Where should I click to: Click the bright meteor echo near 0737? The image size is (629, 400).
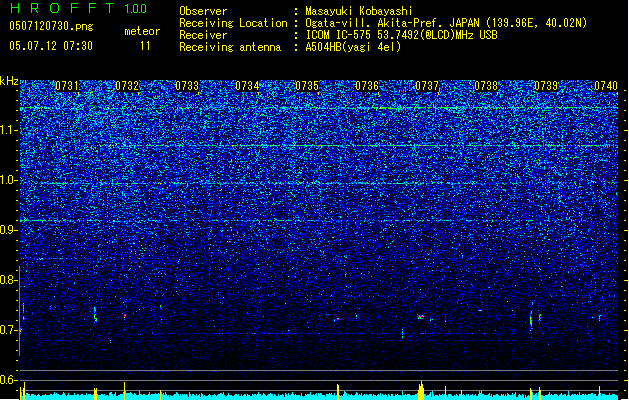click(420, 317)
